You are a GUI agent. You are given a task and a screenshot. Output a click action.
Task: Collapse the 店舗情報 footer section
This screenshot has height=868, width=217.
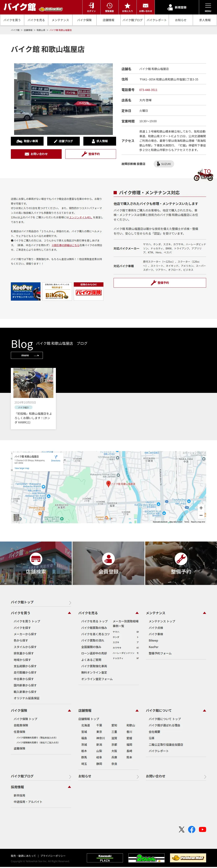coord(137,710)
